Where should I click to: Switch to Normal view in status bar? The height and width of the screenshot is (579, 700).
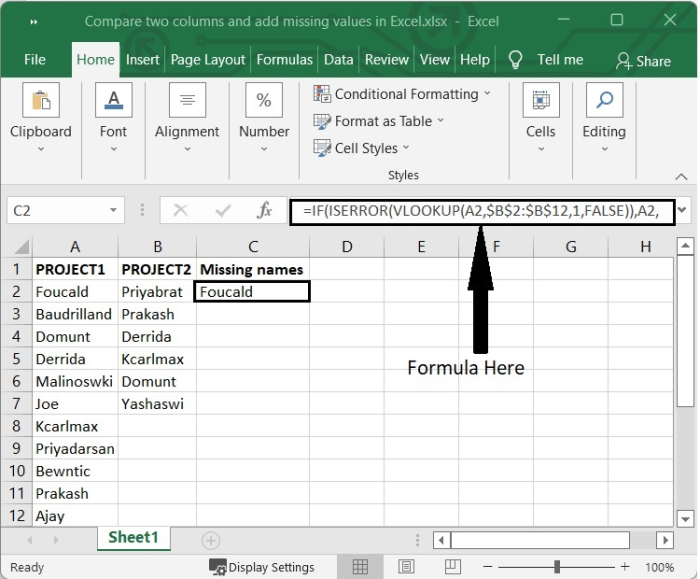361,567
